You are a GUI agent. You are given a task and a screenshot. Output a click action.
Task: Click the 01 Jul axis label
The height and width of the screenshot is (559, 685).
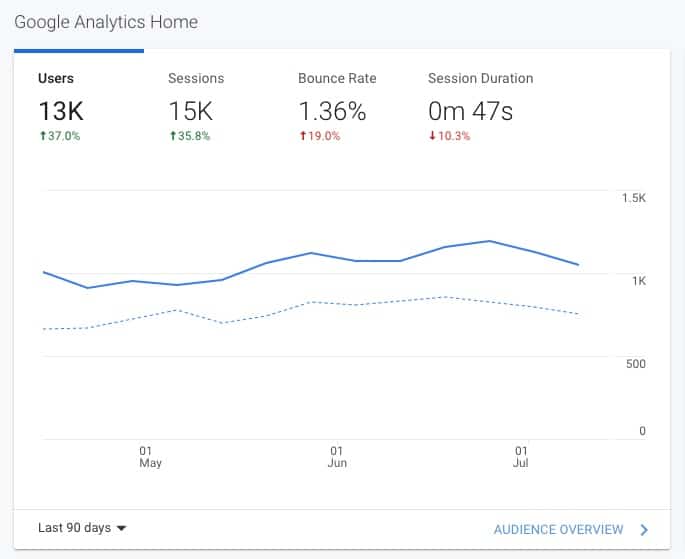tap(521, 457)
